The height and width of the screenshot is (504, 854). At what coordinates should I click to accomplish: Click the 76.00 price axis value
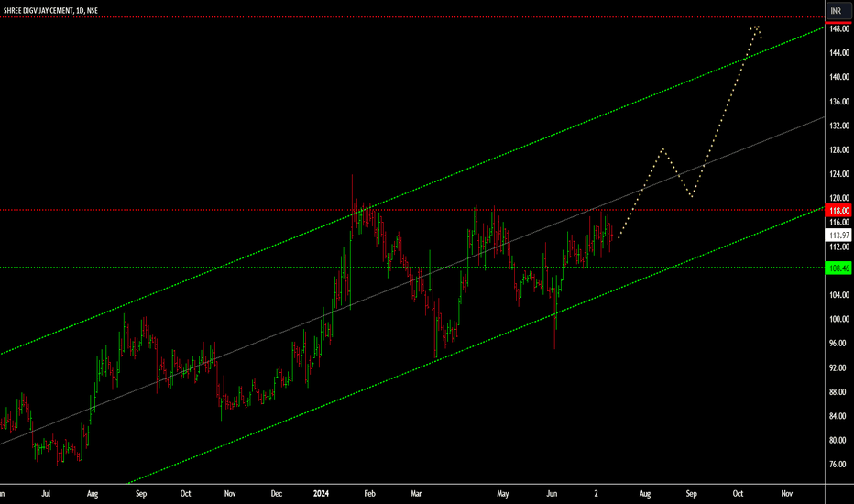(839, 465)
